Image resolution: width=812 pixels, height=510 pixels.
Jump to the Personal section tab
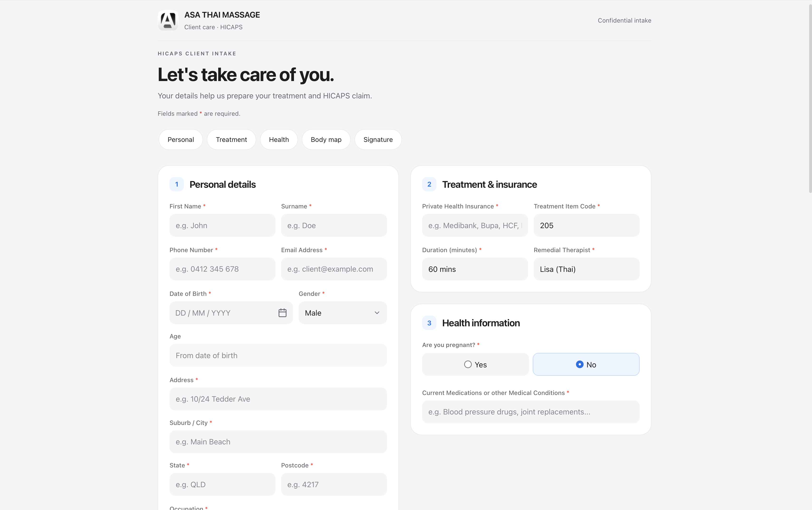click(x=181, y=140)
